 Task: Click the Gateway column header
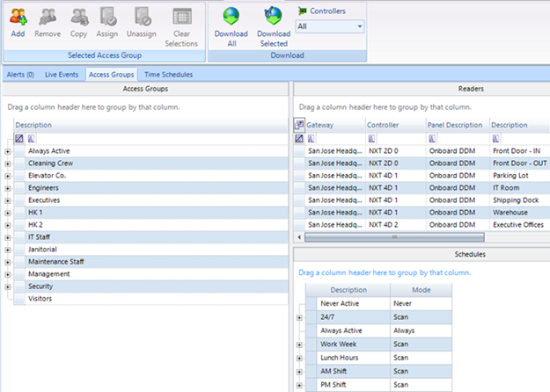[320, 125]
